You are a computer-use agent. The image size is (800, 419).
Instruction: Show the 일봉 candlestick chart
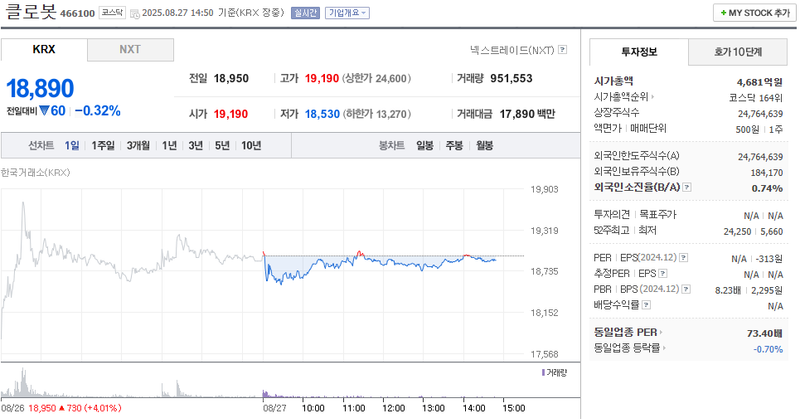[425, 145]
